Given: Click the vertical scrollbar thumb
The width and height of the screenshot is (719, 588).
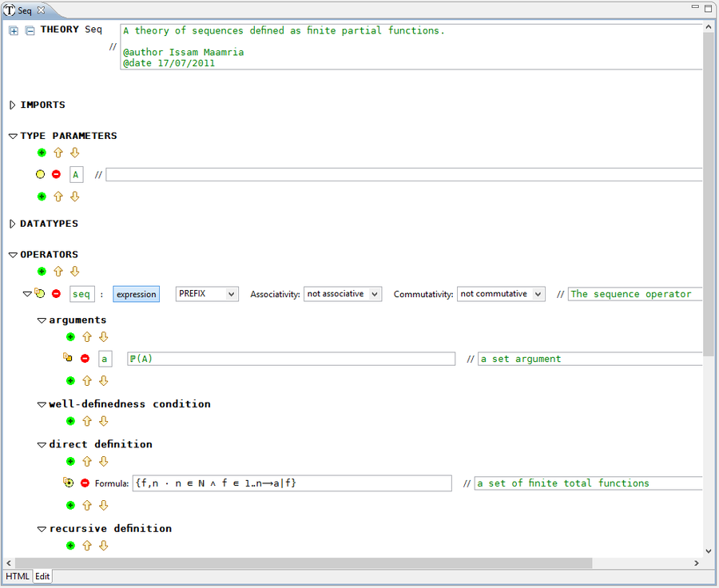Looking at the screenshot, I should click(x=709, y=194).
